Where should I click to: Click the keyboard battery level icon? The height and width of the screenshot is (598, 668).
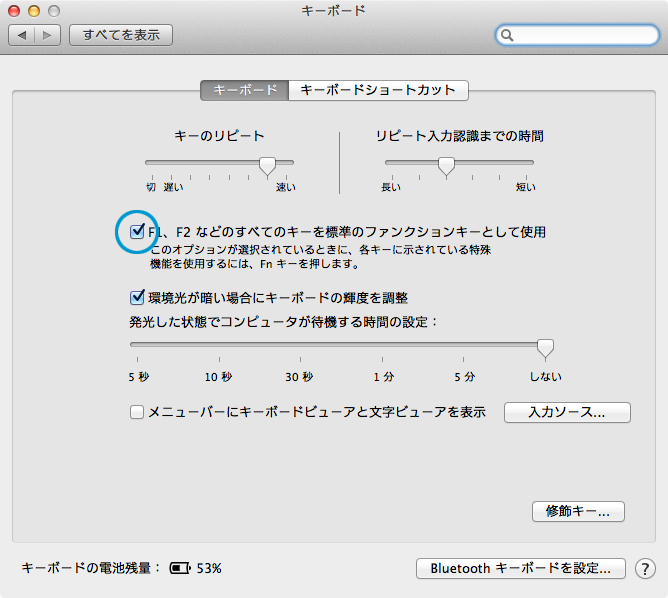(179, 568)
